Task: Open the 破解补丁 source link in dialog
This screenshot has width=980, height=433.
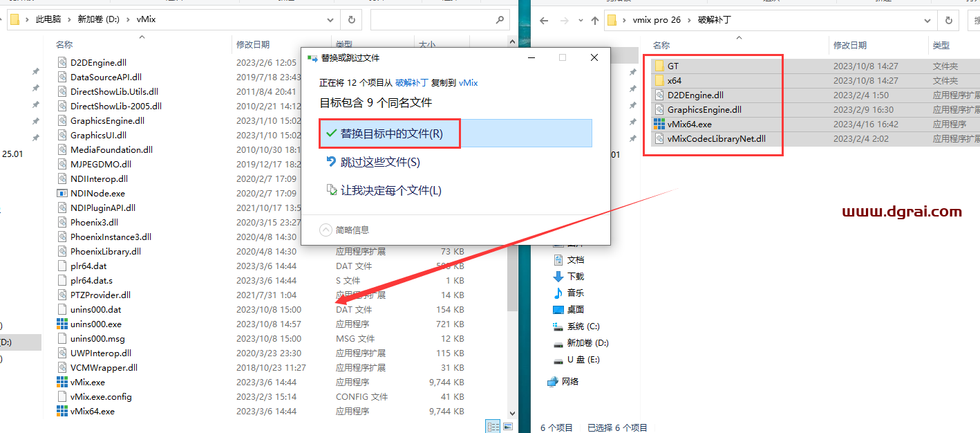Action: click(412, 82)
